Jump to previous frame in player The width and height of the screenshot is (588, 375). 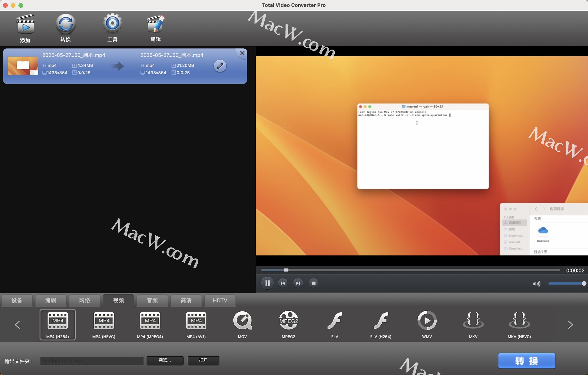(283, 283)
